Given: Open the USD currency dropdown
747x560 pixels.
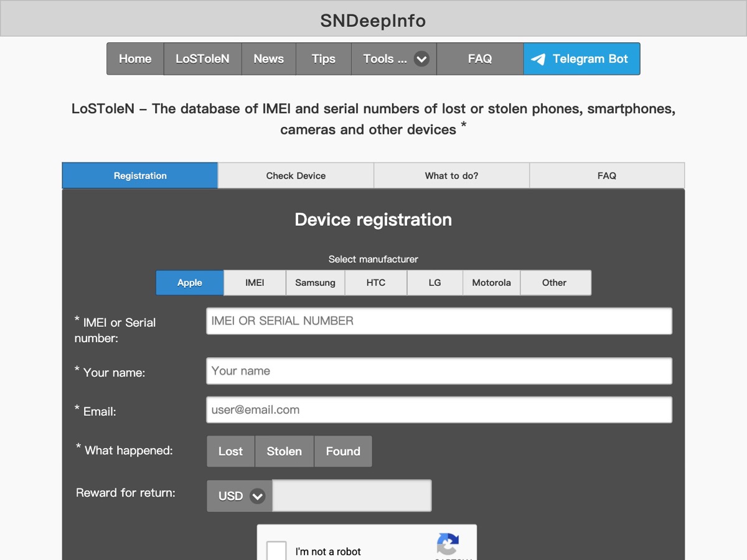Looking at the screenshot, I should (240, 496).
